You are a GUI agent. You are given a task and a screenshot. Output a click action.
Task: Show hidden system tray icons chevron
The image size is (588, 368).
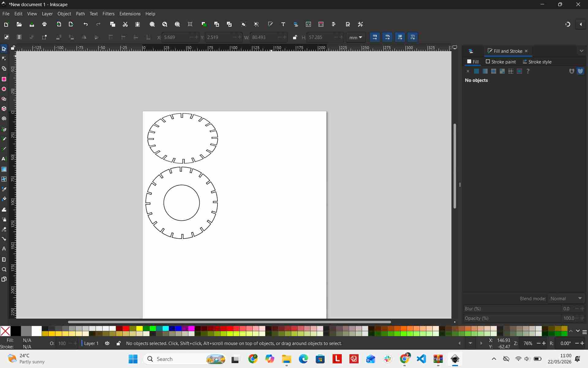[x=494, y=359]
